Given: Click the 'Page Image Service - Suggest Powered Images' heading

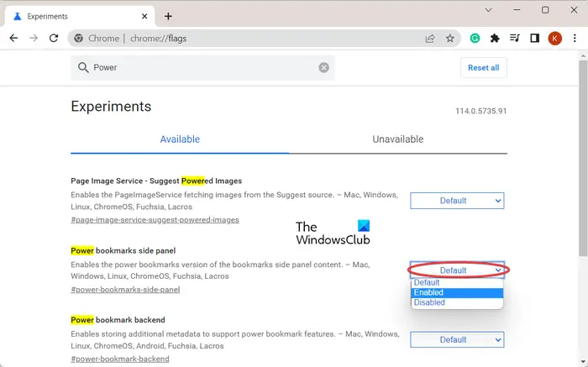Looking at the screenshot, I should [x=156, y=181].
